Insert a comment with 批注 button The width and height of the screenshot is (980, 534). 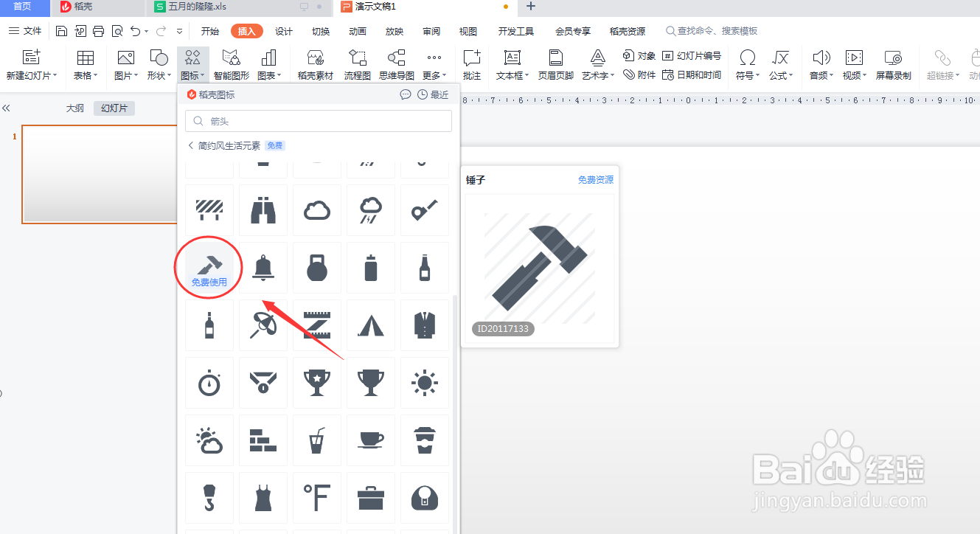[x=472, y=65]
